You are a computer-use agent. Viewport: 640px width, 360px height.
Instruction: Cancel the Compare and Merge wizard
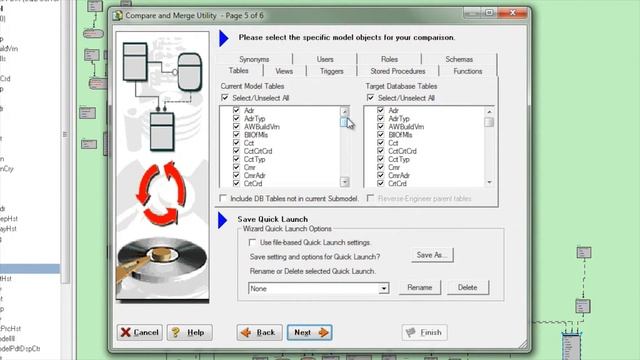pyautogui.click(x=140, y=333)
